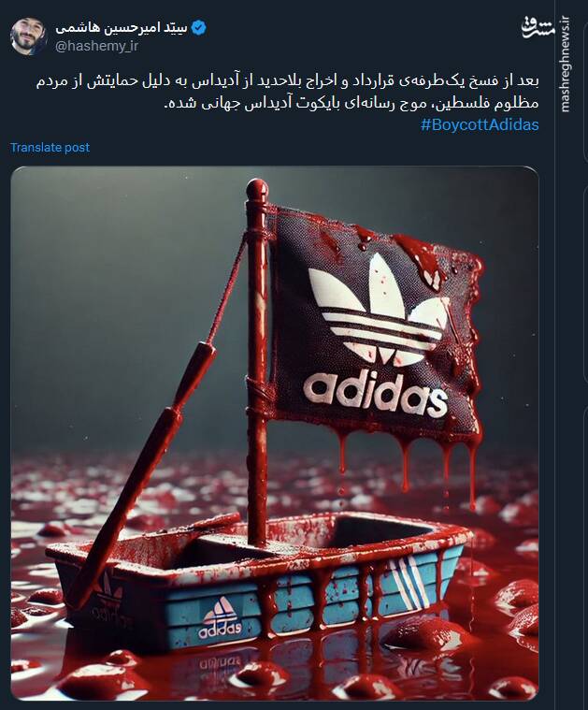Click the vertical mashreghnews.ir watermark text
Screen dimensions: 588x710
tap(564, 64)
